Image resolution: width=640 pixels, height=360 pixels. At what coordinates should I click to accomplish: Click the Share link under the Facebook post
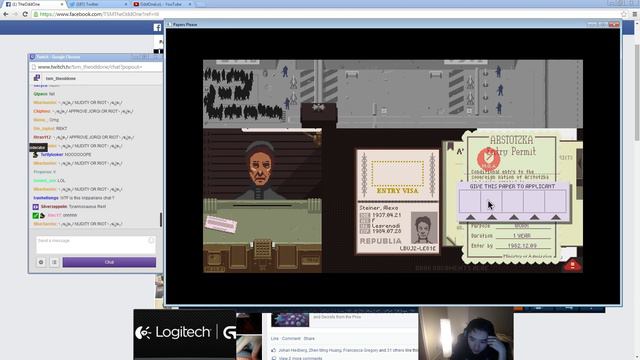tap(309, 338)
